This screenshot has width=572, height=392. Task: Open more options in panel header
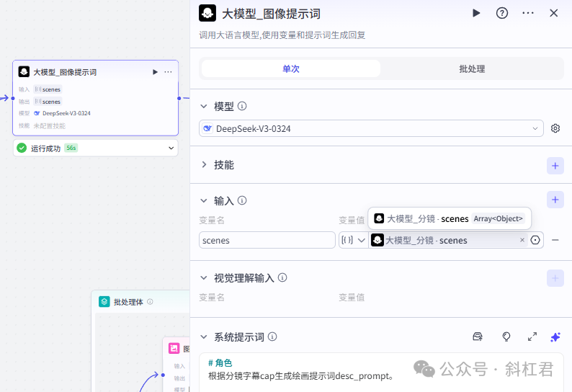point(528,13)
